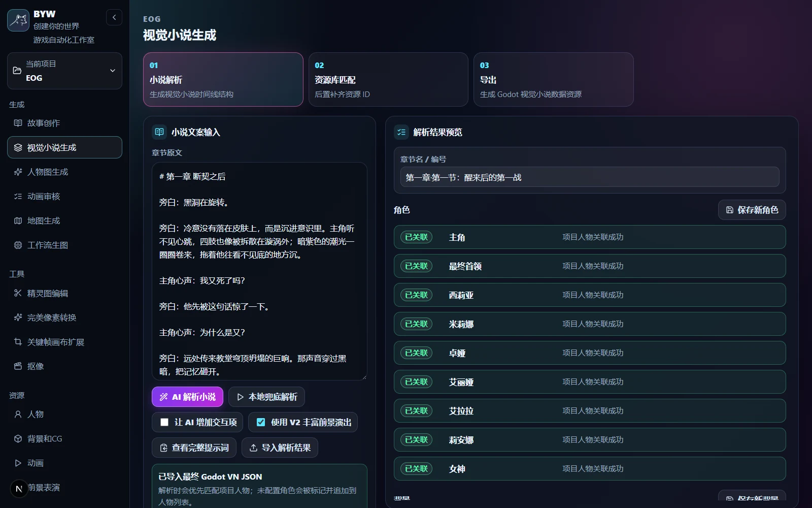Click chip icon beside 工作流生图

tap(18, 245)
